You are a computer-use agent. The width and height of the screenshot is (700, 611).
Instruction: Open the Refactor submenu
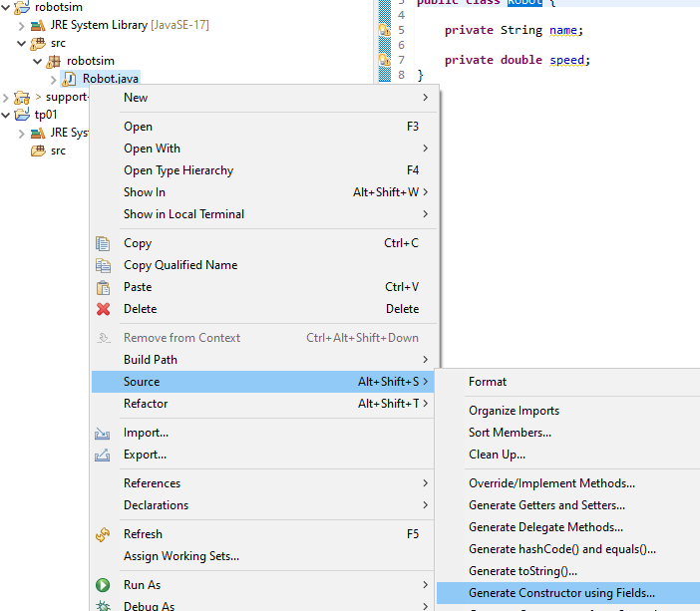point(146,404)
